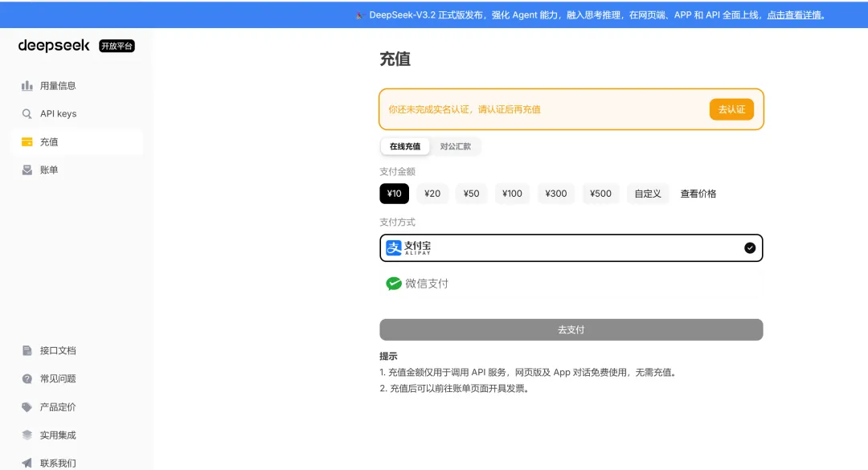
Task: Click the 开放平台 badge
Action: coord(117,46)
